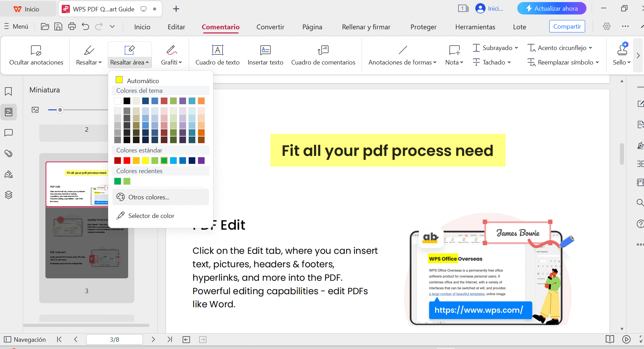Image resolution: width=644 pixels, height=349 pixels.
Task: Toggle the Navegación panel in status bar
Action: click(x=25, y=339)
